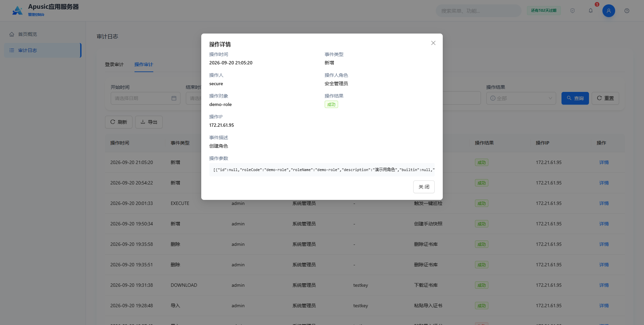Click the help question mark icon
Screen dimensions: 644x325
627,11
